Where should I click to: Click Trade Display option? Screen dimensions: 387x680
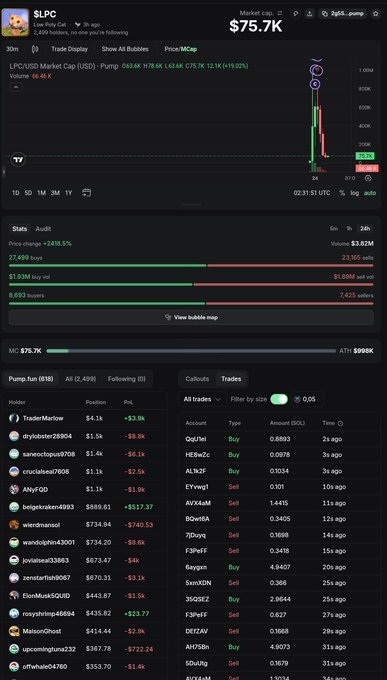pyautogui.click(x=69, y=49)
